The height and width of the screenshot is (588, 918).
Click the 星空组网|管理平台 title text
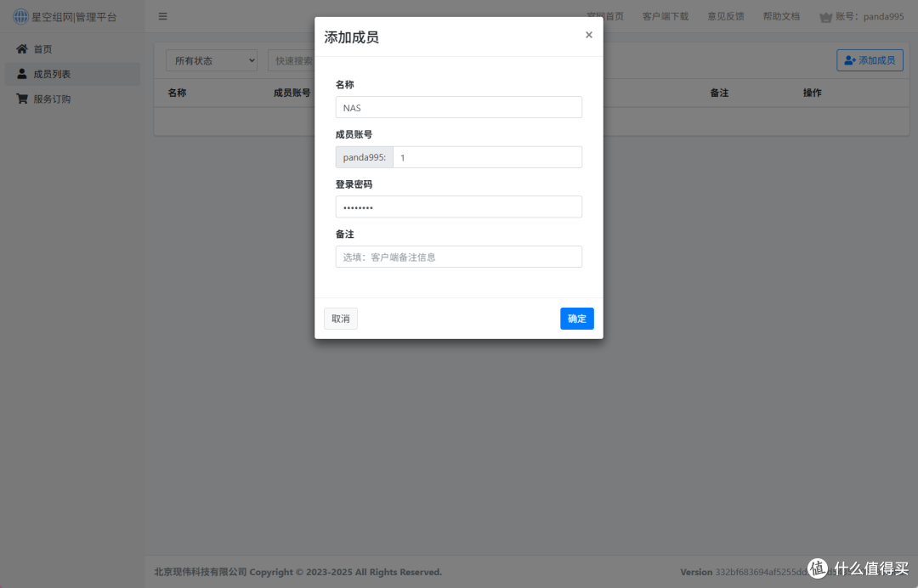(74, 17)
